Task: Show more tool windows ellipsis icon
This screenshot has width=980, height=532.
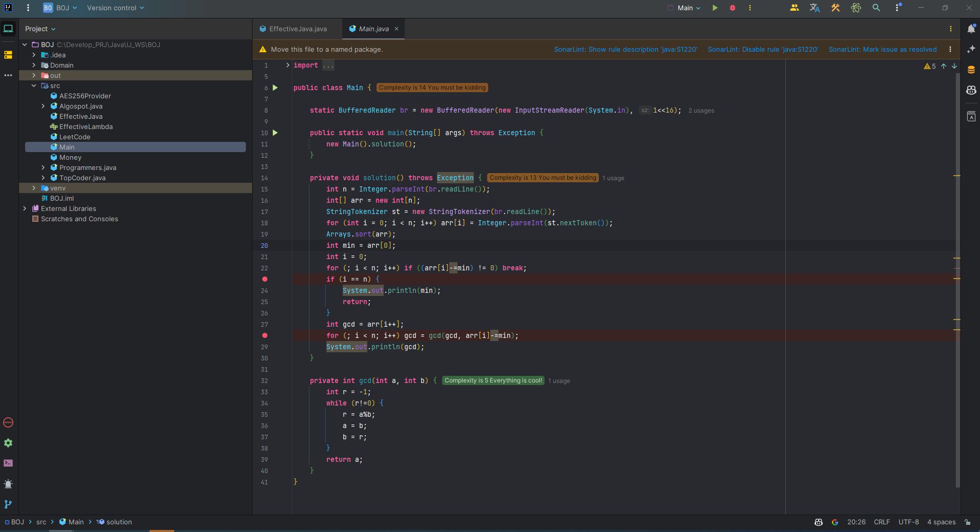Action: pyautogui.click(x=8, y=75)
